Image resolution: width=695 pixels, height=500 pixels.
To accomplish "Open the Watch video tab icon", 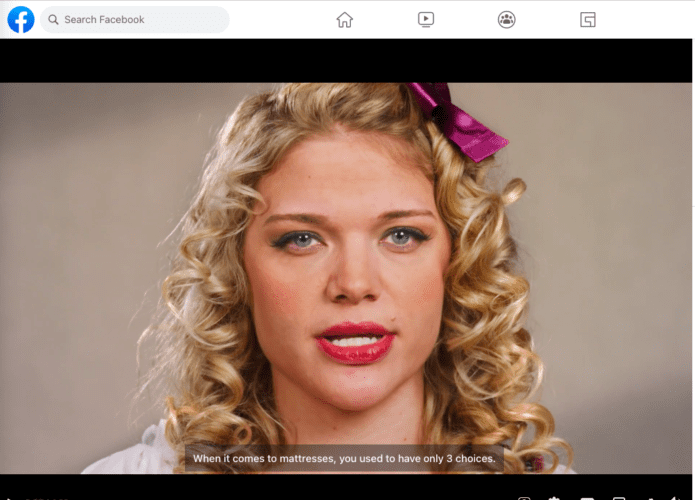I will coord(426,20).
